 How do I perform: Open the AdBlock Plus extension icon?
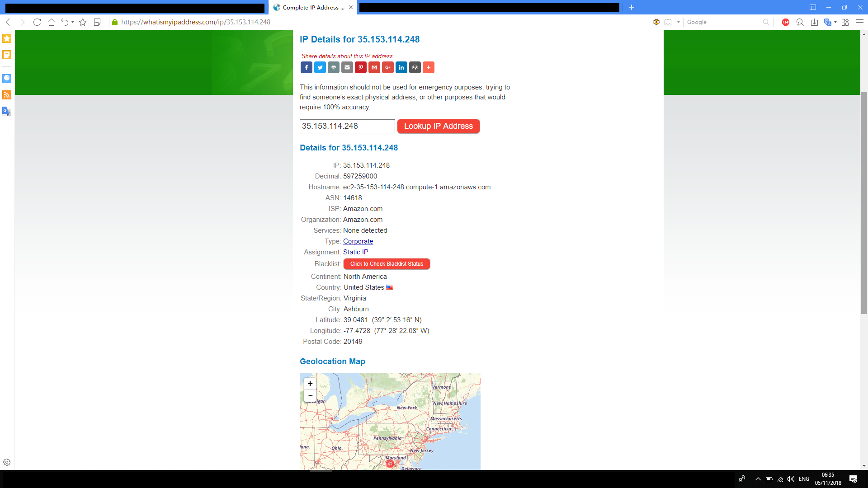coord(786,22)
